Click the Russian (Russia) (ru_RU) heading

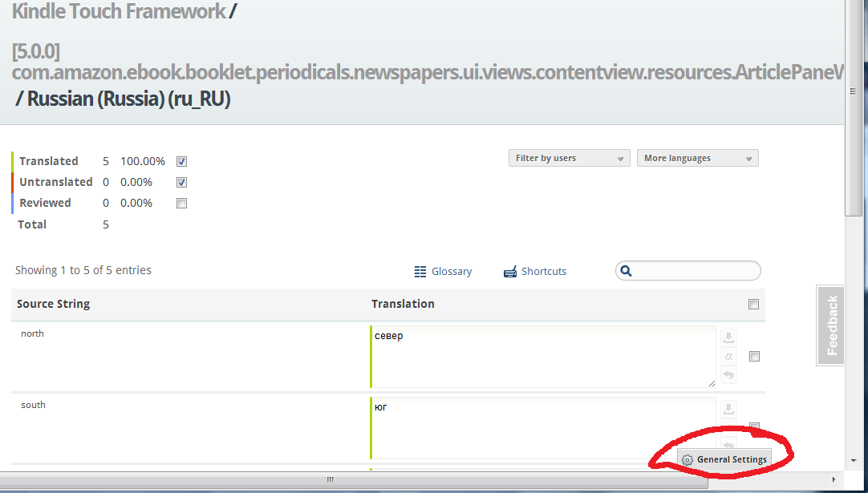click(128, 99)
